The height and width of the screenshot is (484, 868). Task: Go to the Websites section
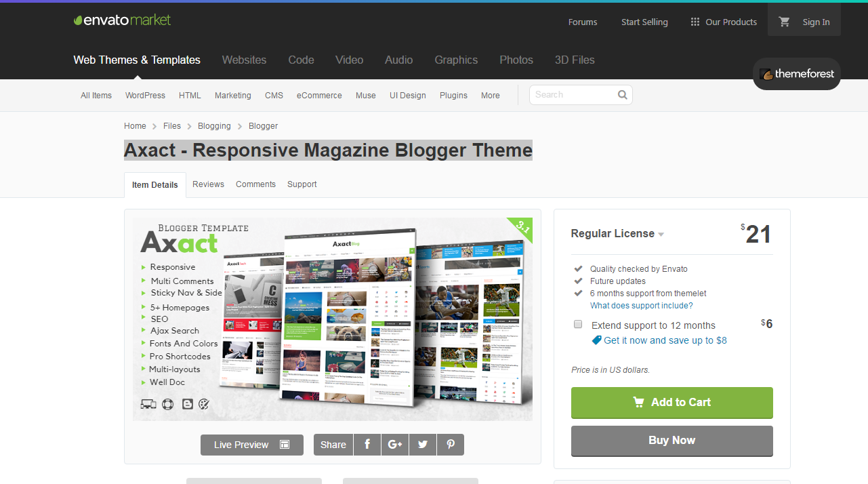tap(244, 60)
